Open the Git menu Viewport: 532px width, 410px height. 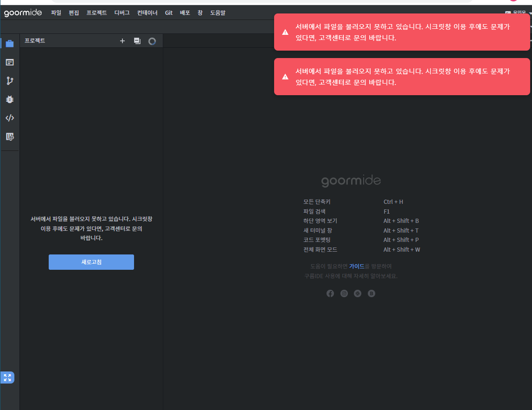[169, 13]
